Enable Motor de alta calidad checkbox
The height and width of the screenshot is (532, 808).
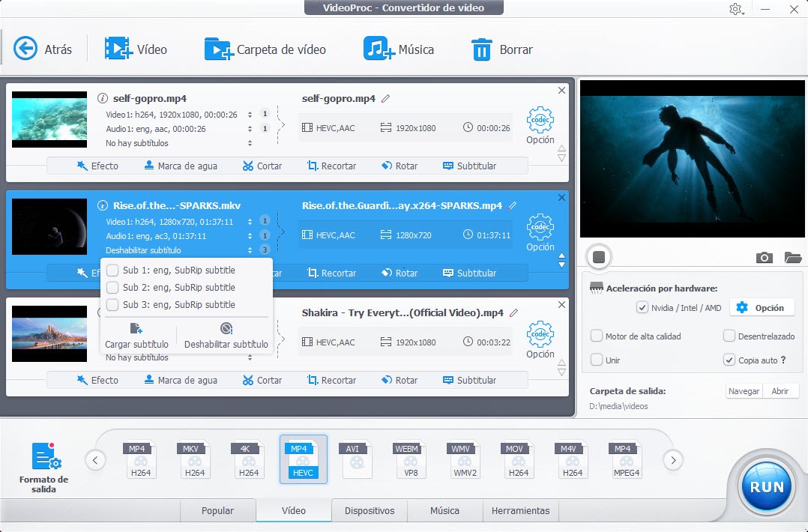(597, 336)
